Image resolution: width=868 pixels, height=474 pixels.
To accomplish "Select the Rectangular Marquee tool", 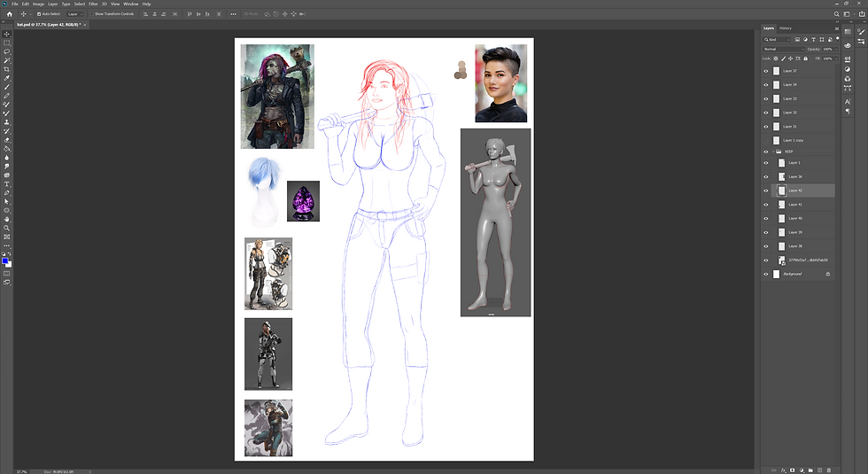I will [x=7, y=43].
